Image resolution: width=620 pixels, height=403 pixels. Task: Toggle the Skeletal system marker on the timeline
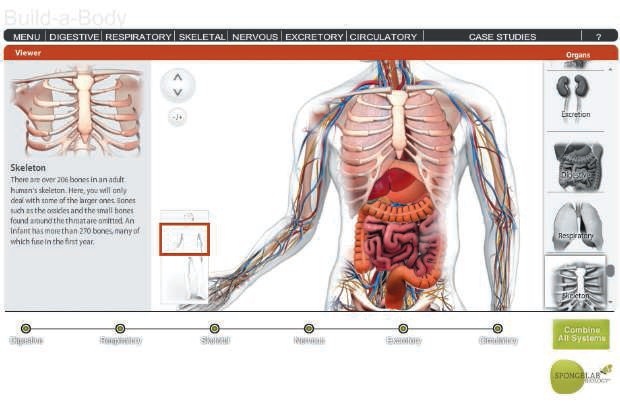[x=214, y=328]
